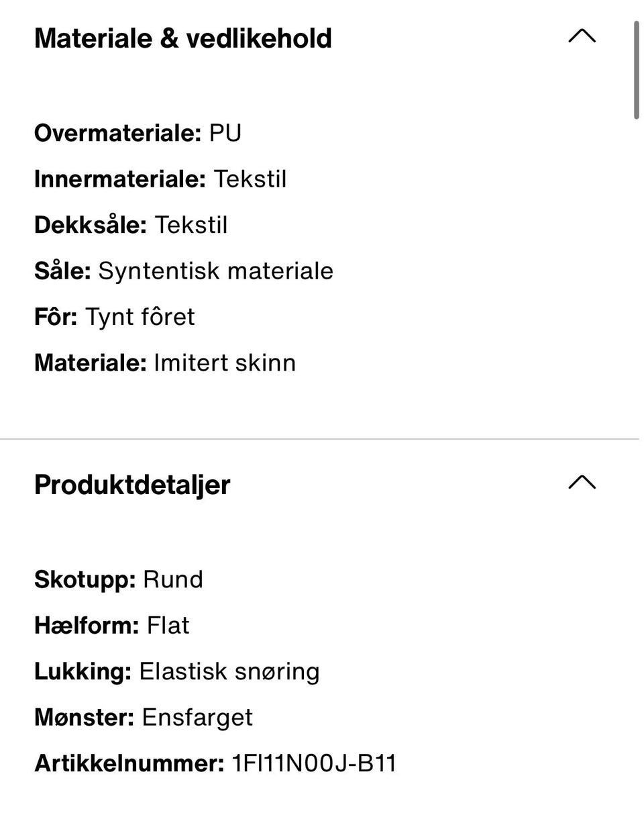Select the Overmateriale: PU line
This screenshot has height=813, width=644.
(138, 133)
